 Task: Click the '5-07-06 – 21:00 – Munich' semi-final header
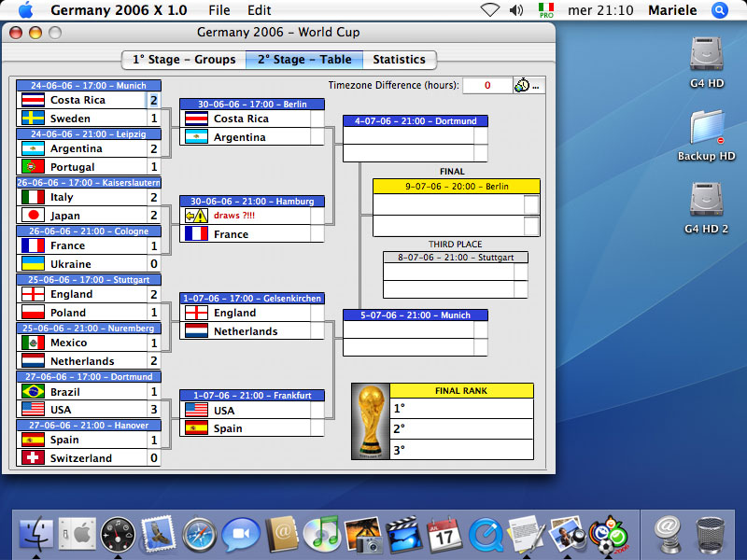pyautogui.click(x=416, y=315)
